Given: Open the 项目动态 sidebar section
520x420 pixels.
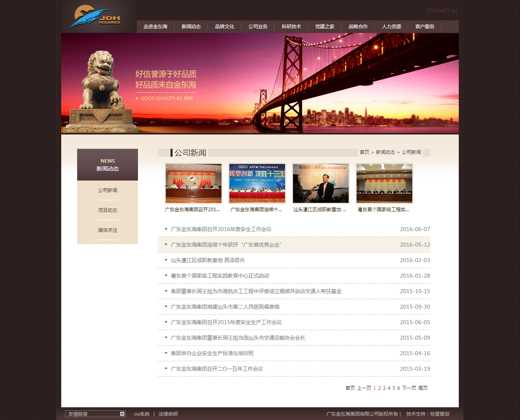Looking at the screenshot, I should click(x=108, y=210).
